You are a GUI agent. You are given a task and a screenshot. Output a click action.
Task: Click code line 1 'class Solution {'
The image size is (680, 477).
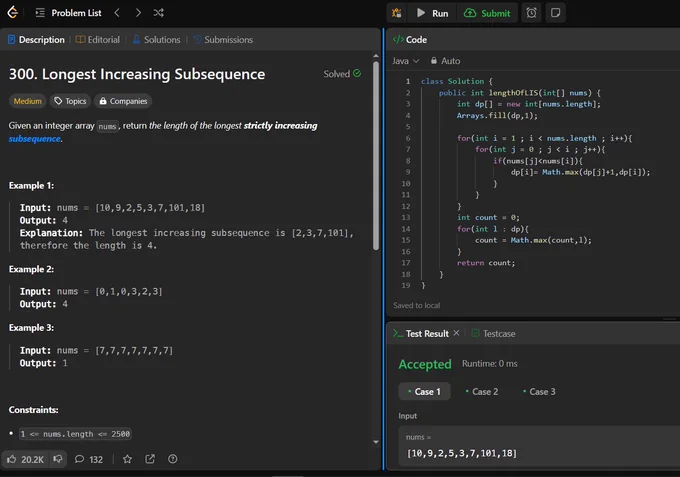point(457,81)
